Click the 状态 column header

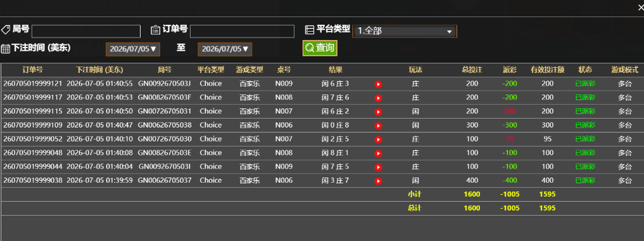point(585,70)
